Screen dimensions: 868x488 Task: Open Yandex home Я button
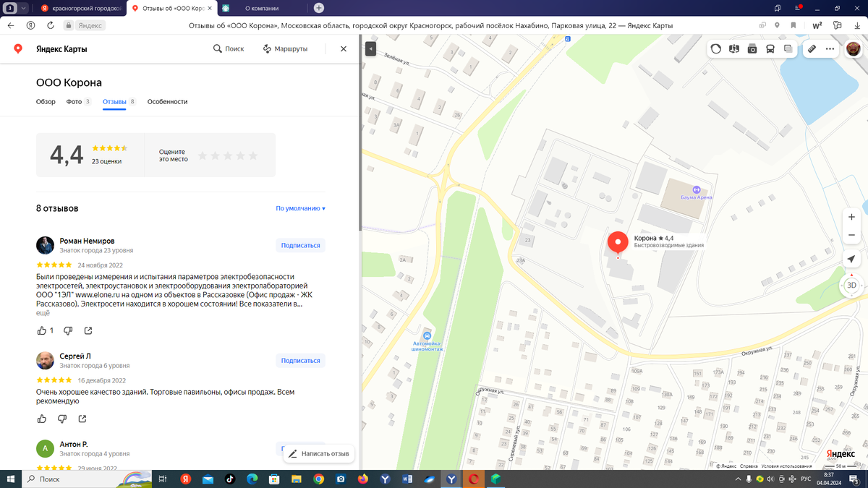pyautogui.click(x=30, y=25)
